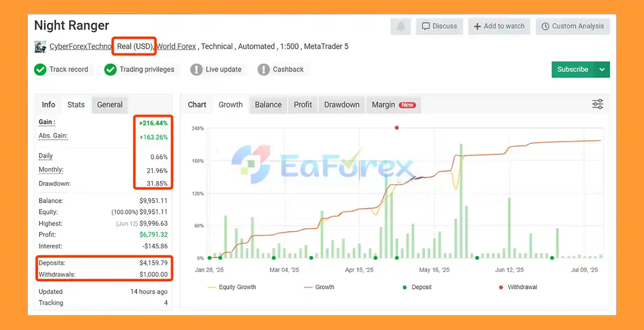Switch to the Stats tab
644x330 pixels.
pyautogui.click(x=76, y=105)
